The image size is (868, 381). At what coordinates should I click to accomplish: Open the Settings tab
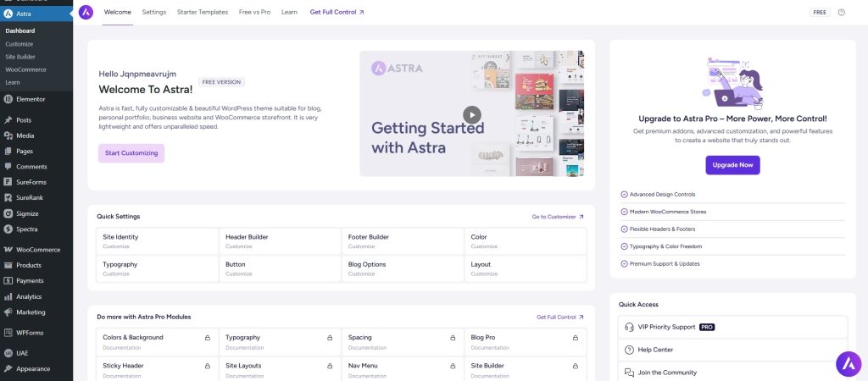click(154, 12)
